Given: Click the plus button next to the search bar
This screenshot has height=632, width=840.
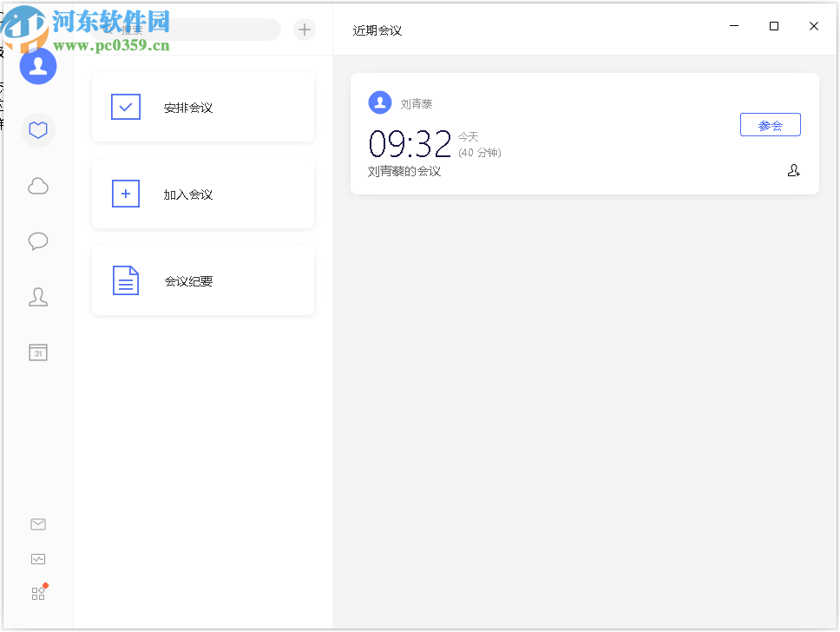Looking at the screenshot, I should (x=305, y=29).
